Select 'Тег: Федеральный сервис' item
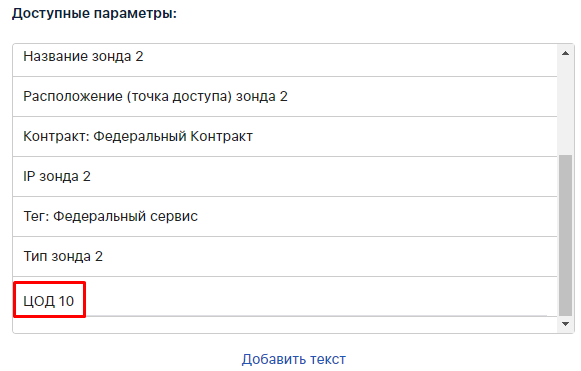This screenshot has width=581, height=371. click(285, 217)
